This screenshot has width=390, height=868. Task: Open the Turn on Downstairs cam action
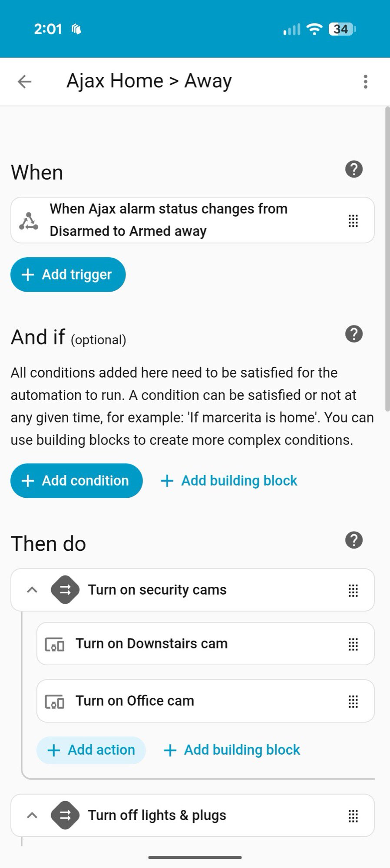(174, 644)
